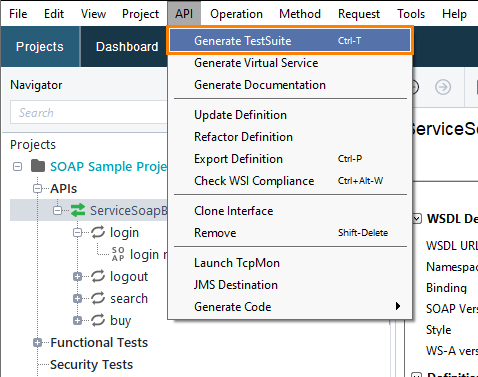
Task: Select the APIs tree item
Action: tap(63, 189)
